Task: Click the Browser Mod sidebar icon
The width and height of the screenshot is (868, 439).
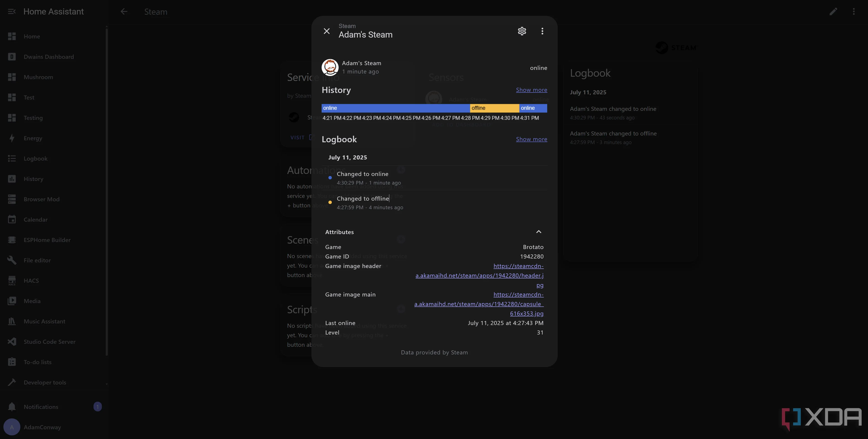Action: tap(12, 199)
